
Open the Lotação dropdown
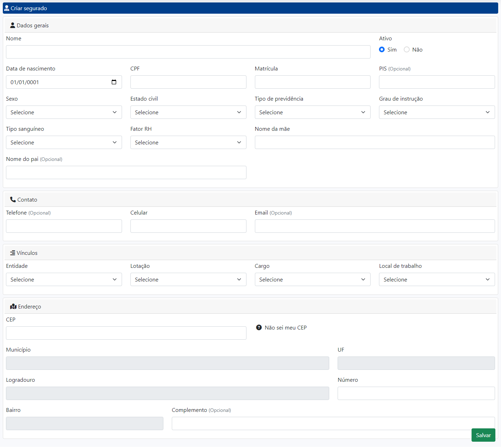point(188,279)
